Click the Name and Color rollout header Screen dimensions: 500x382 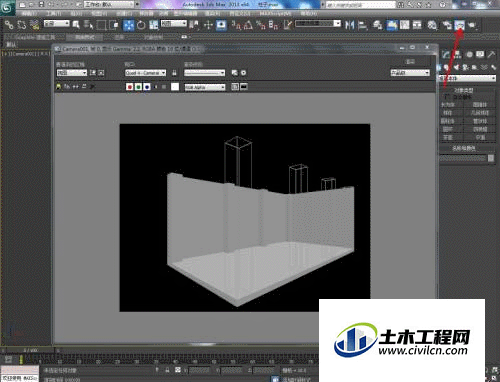point(464,148)
